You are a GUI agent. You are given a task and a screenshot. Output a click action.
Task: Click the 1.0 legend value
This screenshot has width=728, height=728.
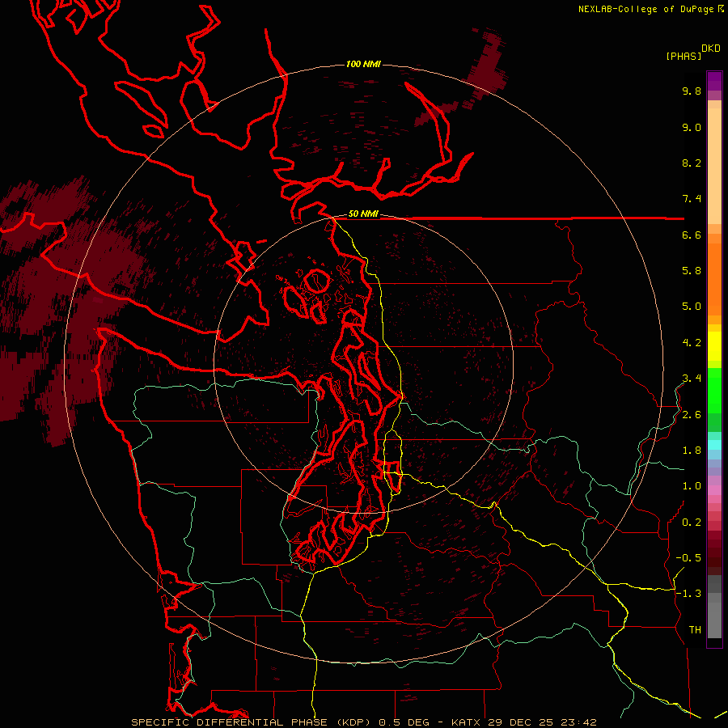pyautogui.click(x=692, y=486)
